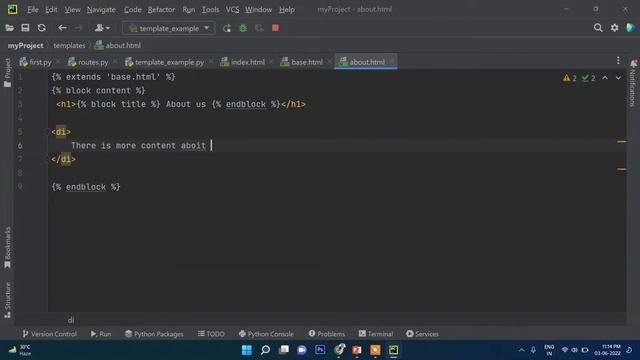This screenshot has height=360, width=640.
Task: Toggle the Project tool window
Action: [x=7, y=72]
